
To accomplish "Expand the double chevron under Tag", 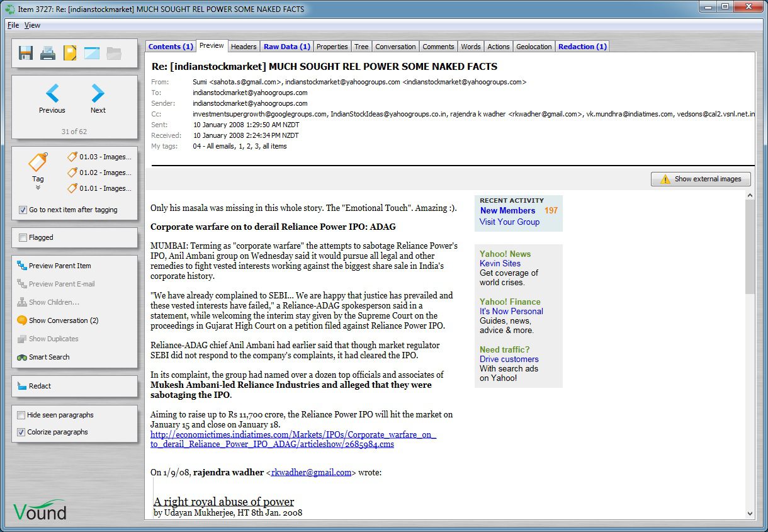I will coord(38,188).
